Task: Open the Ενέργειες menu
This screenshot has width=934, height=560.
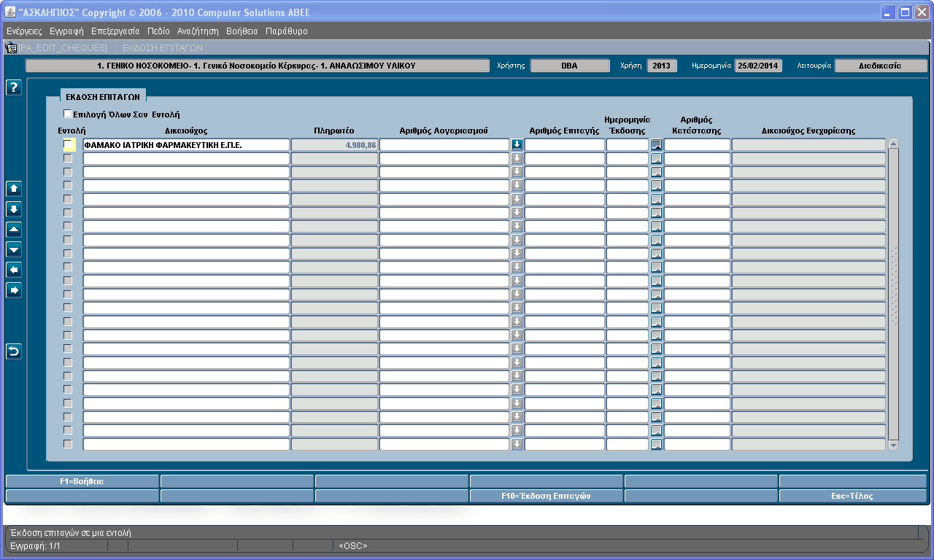Action: tap(24, 31)
